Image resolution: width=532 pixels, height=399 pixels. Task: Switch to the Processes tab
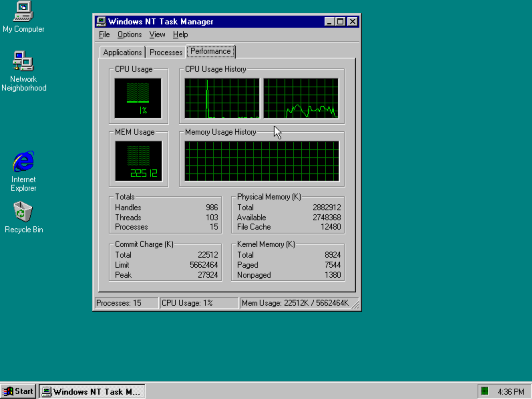pyautogui.click(x=166, y=52)
